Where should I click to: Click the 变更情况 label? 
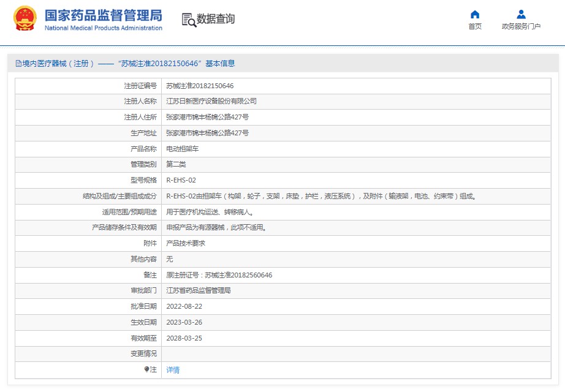pyautogui.click(x=143, y=353)
